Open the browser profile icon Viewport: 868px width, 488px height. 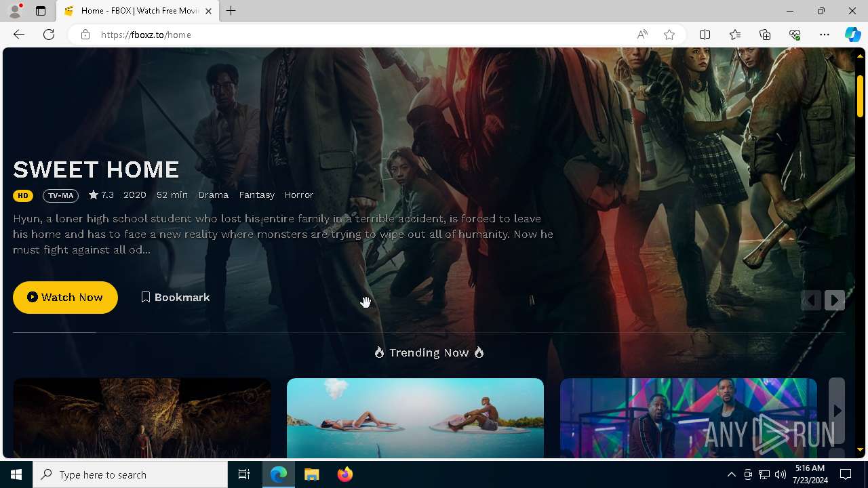click(x=14, y=11)
